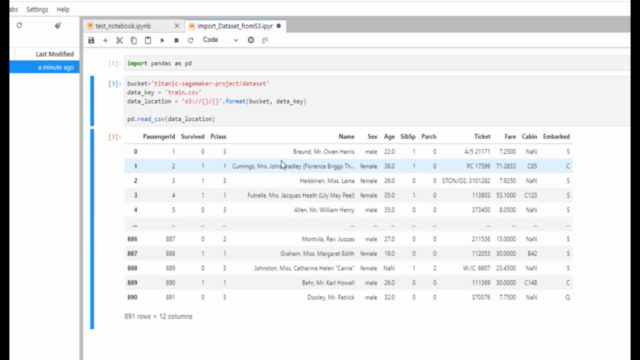The width and height of the screenshot is (640, 360).
Task: Click the cabin value C148
Action: point(531,283)
